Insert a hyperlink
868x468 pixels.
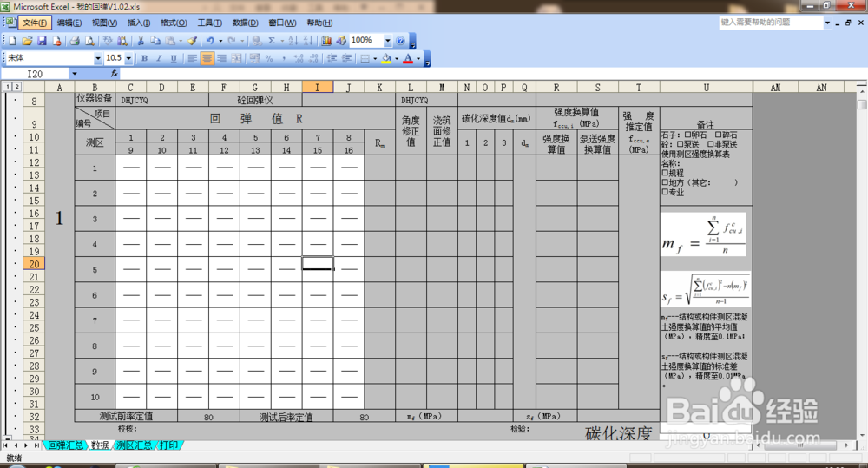click(x=257, y=41)
